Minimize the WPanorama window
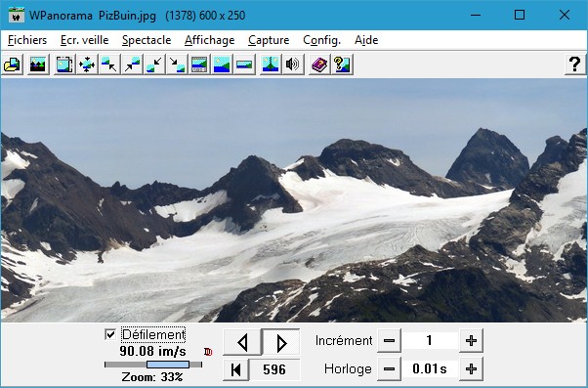This screenshot has width=588, height=388. (476, 16)
